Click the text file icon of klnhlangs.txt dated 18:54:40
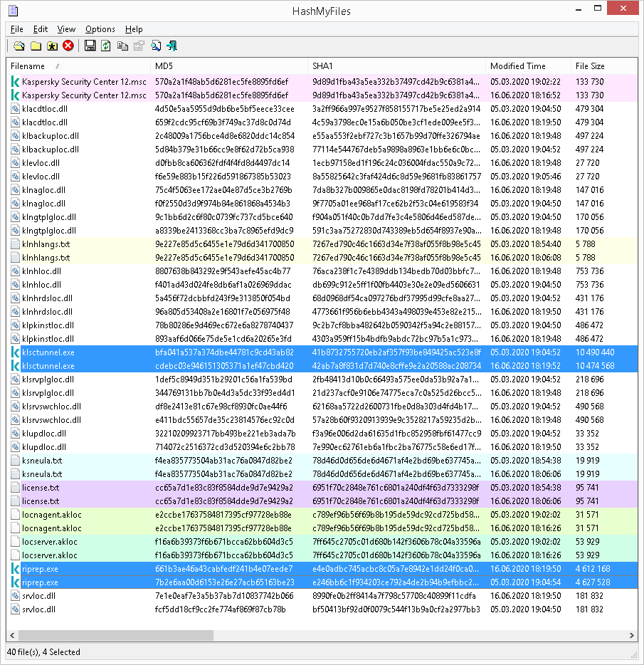This screenshot has width=644, height=665. [15, 244]
